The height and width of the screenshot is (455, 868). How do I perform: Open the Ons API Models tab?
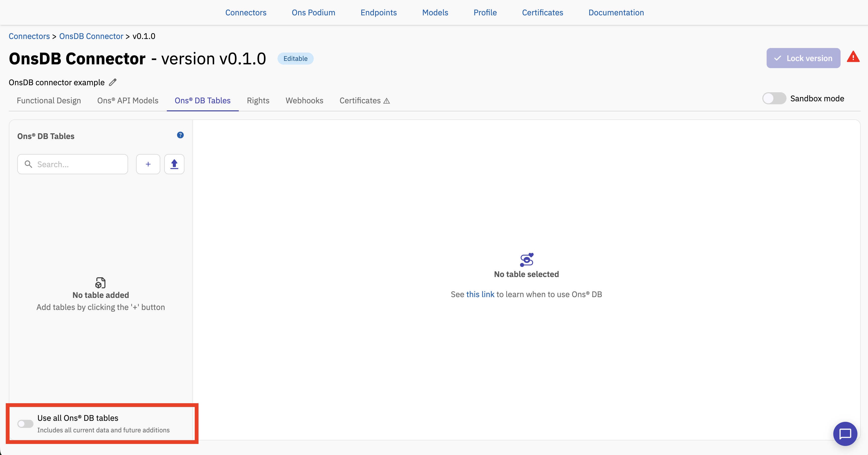(128, 100)
